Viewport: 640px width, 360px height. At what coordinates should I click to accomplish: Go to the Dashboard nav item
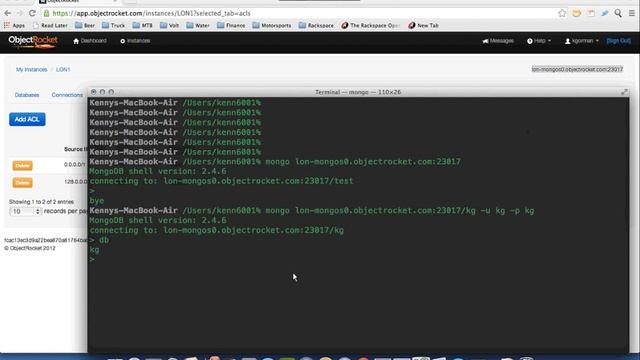tap(90, 41)
